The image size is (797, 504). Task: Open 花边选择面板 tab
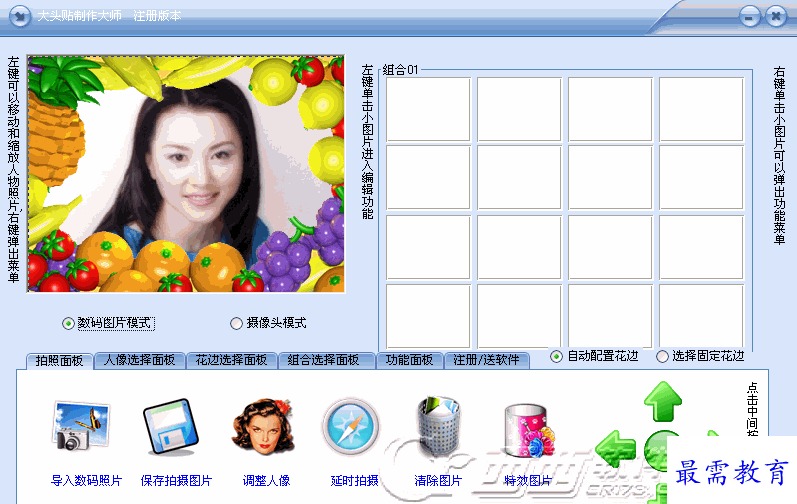click(x=232, y=360)
